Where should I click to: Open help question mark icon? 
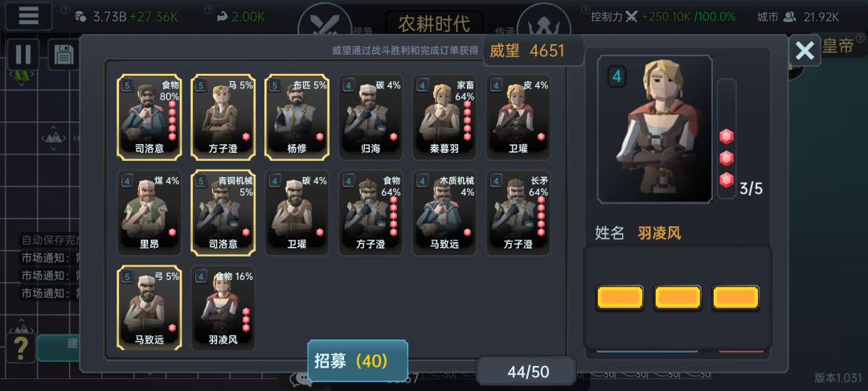[21, 348]
